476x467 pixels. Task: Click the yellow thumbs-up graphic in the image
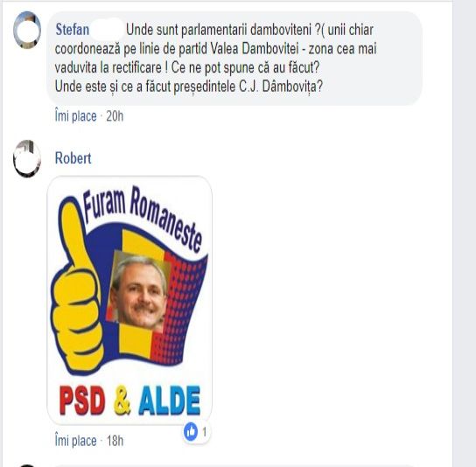[x=76, y=289]
